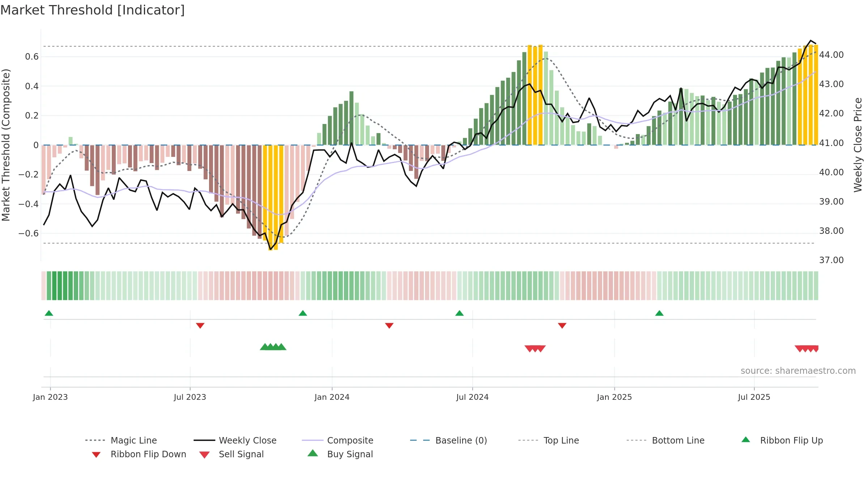The height and width of the screenshot is (488, 868).
Task: Click the Jul 2025 x-axis label
Action: tap(754, 397)
